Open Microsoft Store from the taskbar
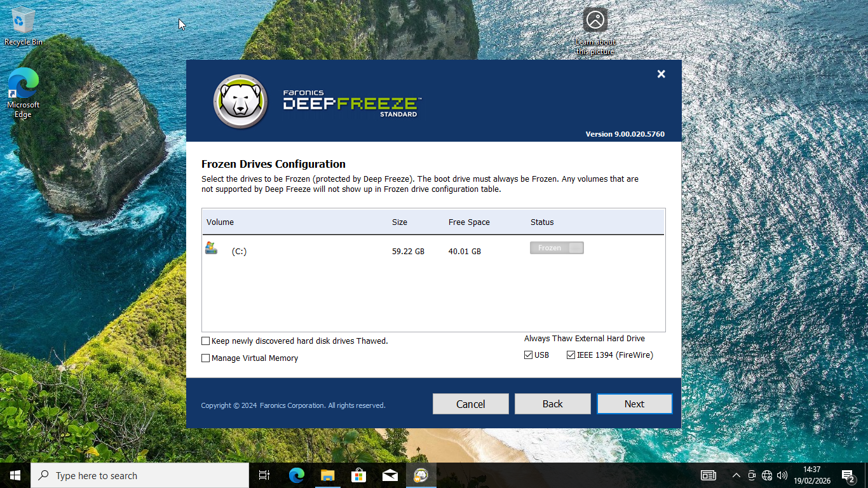The width and height of the screenshot is (868, 488). point(358,475)
